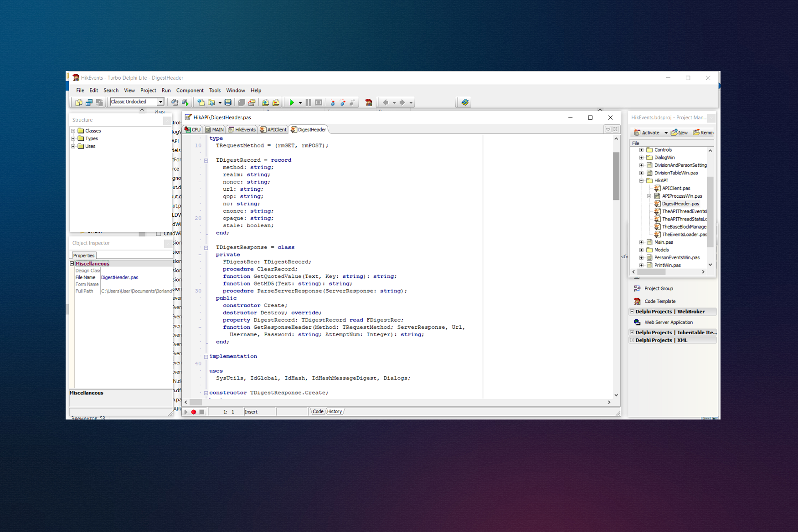Click Activate in Project Manager

647,133
